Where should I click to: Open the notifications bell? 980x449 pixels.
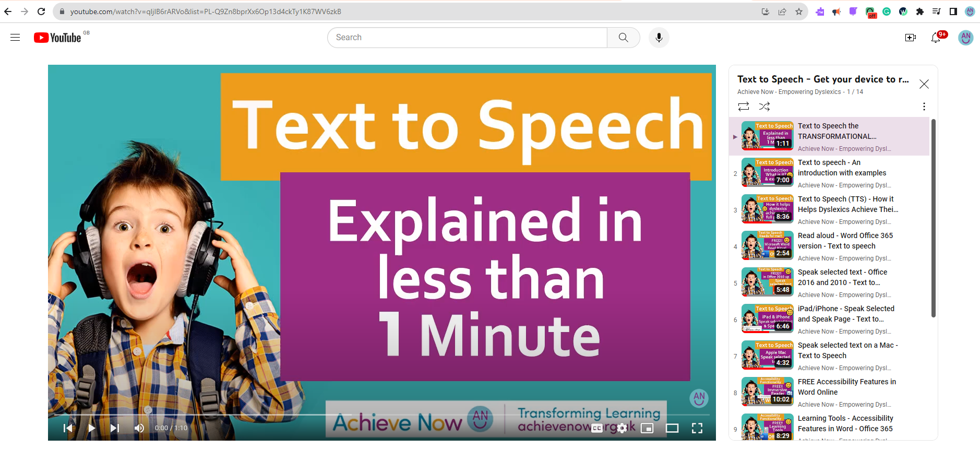pyautogui.click(x=936, y=38)
